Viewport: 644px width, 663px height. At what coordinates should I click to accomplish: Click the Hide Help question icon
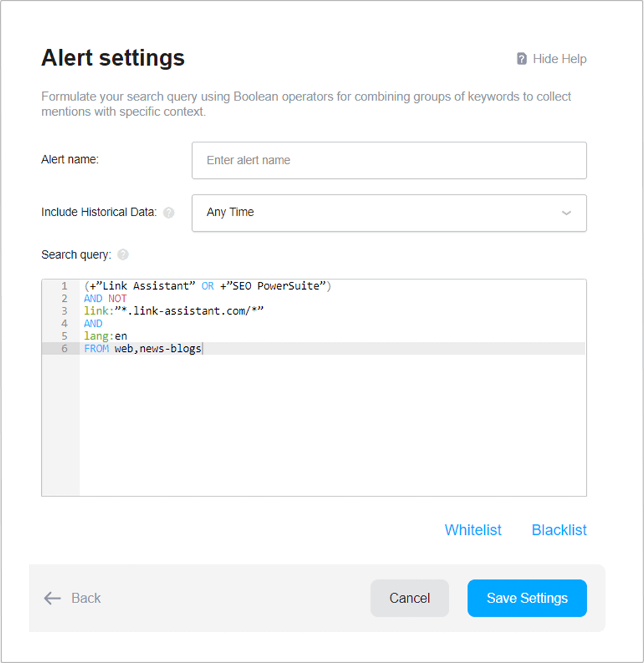[x=522, y=59]
